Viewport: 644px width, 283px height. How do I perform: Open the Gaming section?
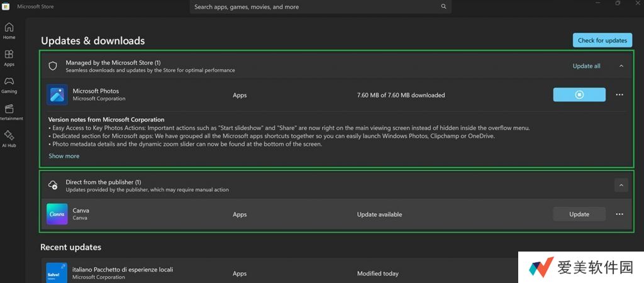coord(9,85)
